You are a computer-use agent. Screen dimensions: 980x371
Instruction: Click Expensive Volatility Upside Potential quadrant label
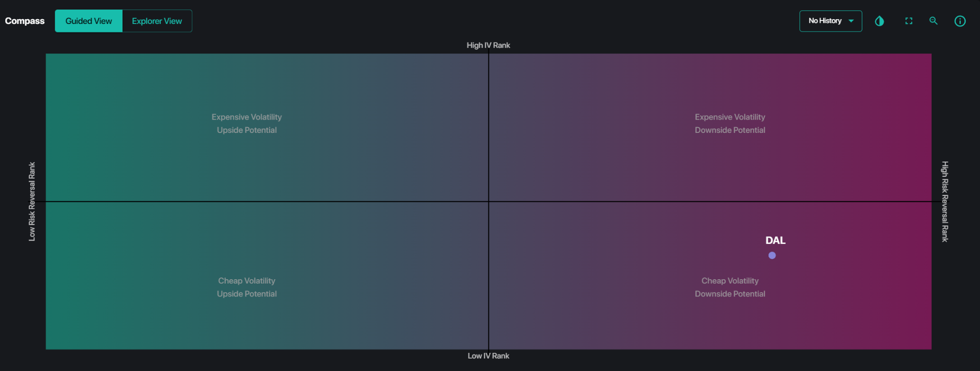pyautogui.click(x=247, y=123)
